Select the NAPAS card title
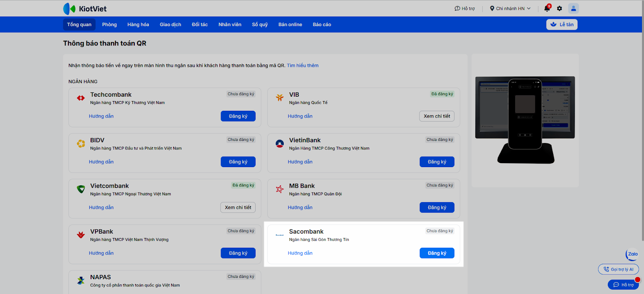The image size is (644, 294). point(101,277)
